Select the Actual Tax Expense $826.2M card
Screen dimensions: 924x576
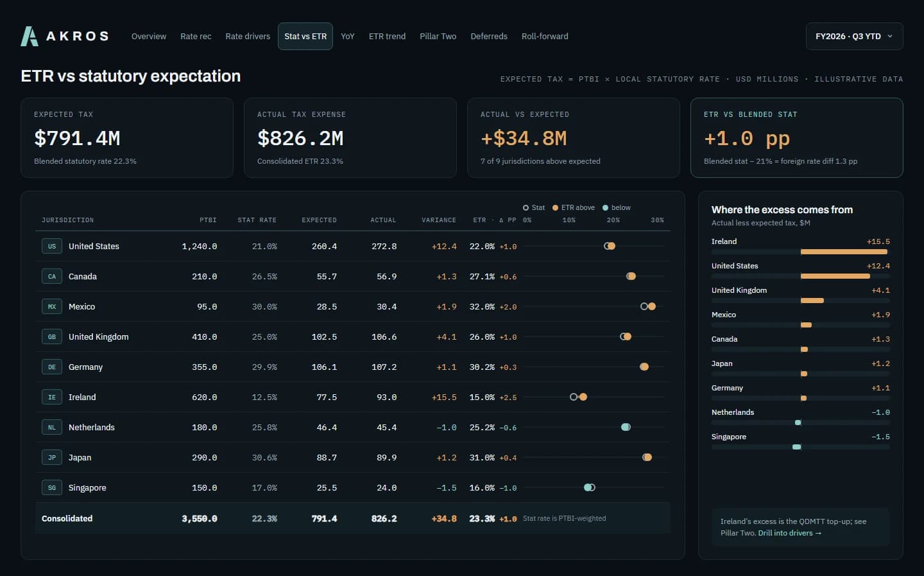click(x=350, y=137)
